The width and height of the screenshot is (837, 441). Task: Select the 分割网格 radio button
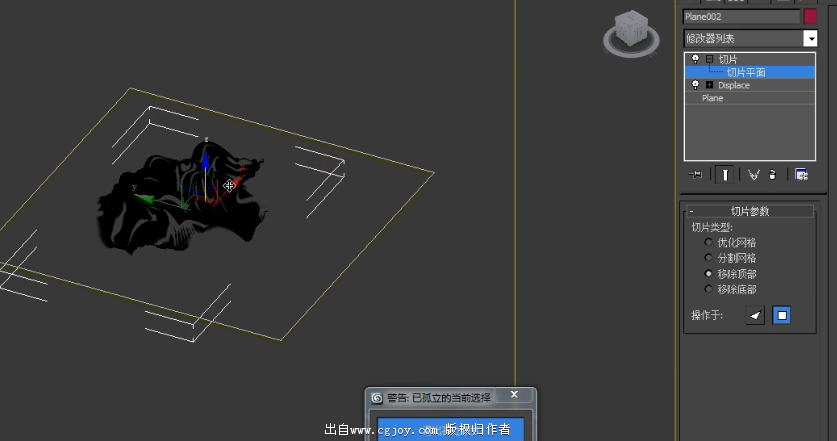pyautogui.click(x=708, y=258)
